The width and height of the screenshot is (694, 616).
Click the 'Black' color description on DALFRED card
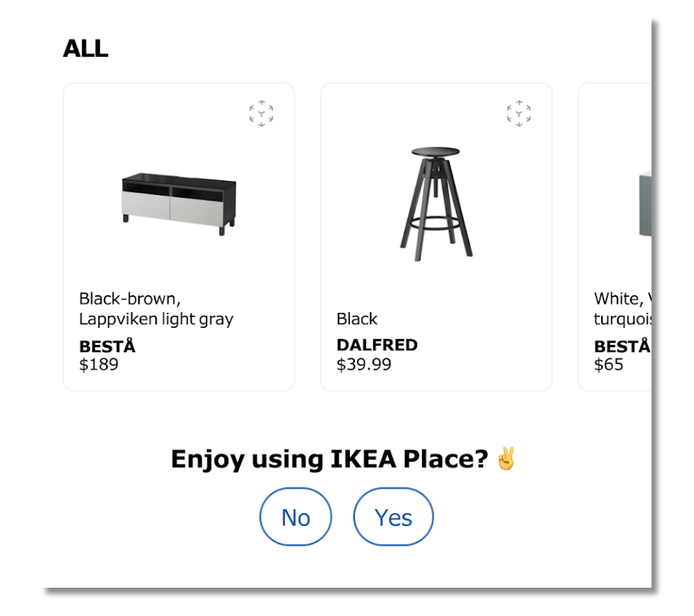point(357,319)
